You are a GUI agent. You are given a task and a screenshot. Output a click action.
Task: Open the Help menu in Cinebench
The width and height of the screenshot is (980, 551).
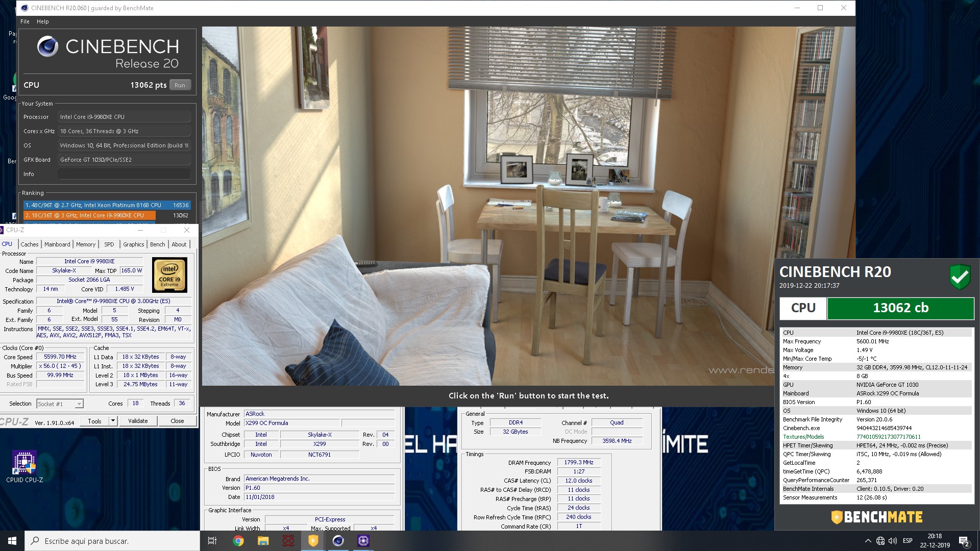pyautogui.click(x=42, y=21)
